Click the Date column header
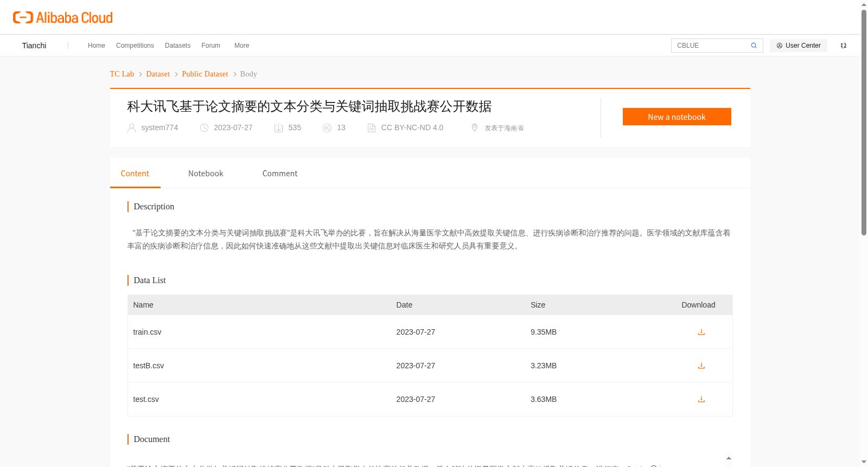Viewport: 868px width, 467px height. (404, 305)
